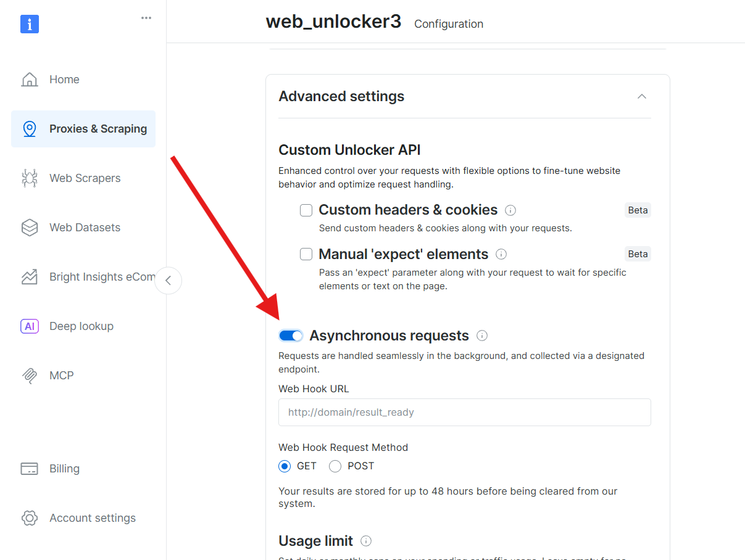Select the Home icon in sidebar
The width and height of the screenshot is (745, 560).
point(64,79)
